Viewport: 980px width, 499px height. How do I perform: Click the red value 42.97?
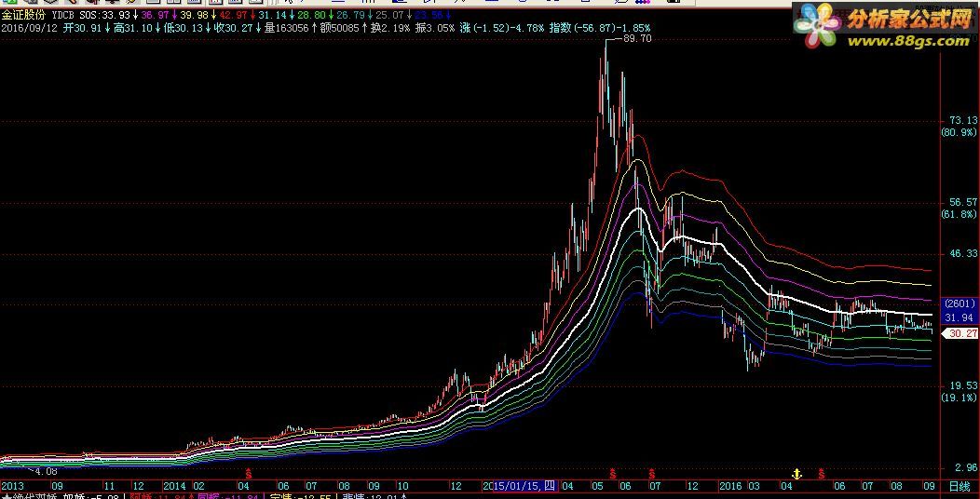tap(235, 15)
